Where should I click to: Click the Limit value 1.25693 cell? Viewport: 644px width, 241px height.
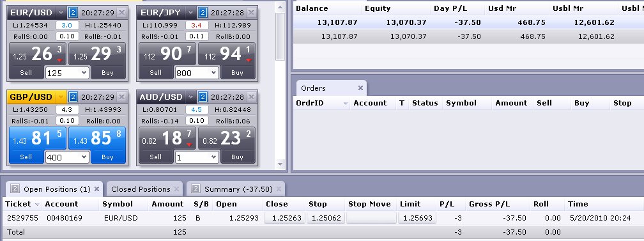[416, 218]
